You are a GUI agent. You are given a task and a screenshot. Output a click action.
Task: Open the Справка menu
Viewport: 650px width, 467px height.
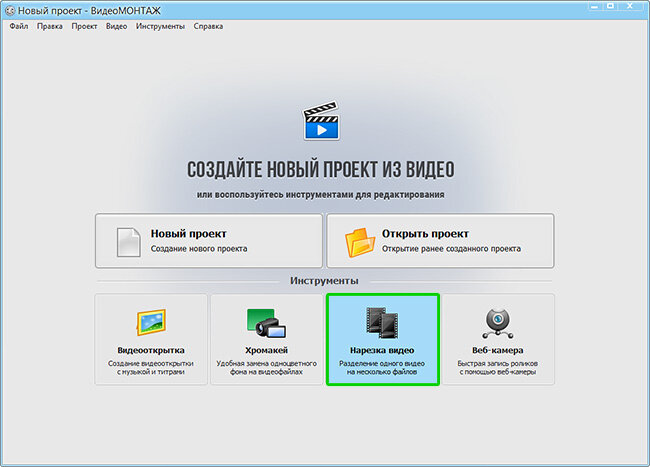pos(208,26)
